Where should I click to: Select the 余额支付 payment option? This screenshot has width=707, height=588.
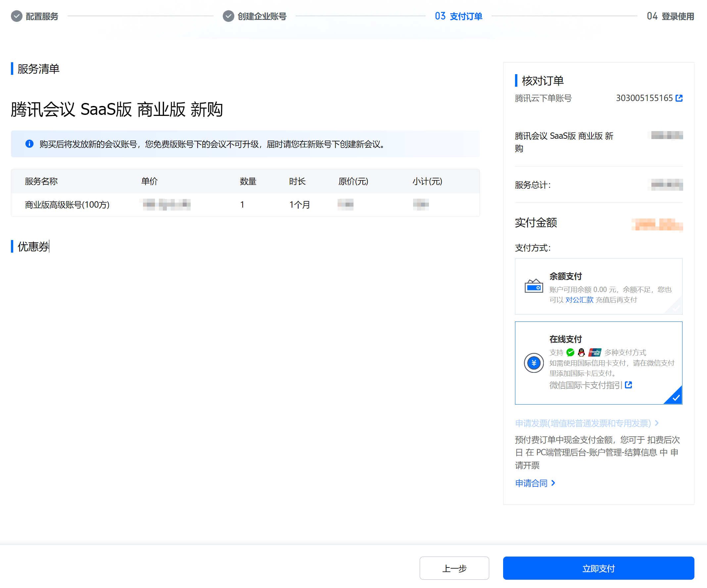[598, 286]
